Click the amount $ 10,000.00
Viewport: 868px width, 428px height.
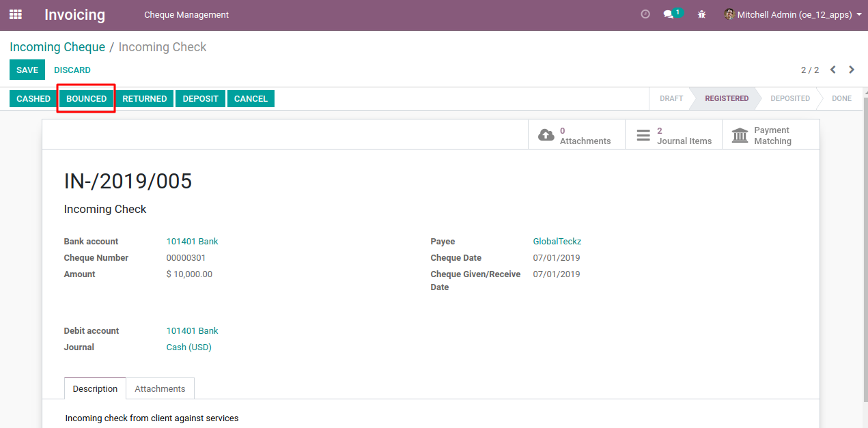(189, 274)
